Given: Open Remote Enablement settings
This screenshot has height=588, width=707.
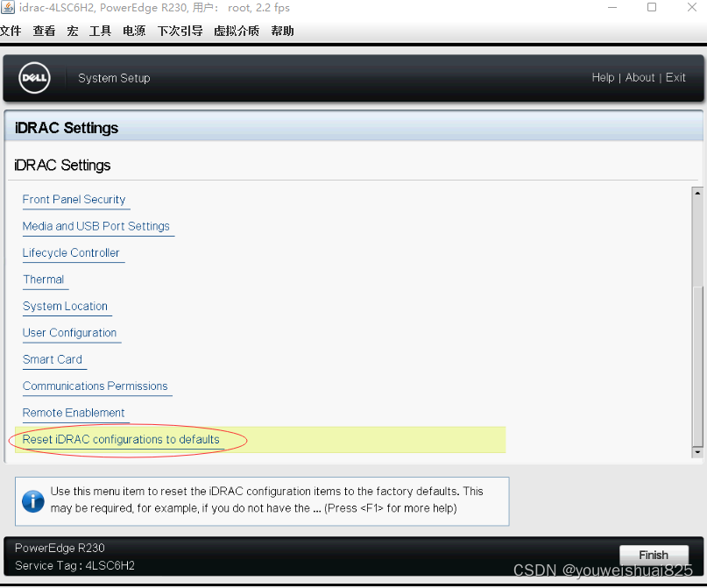Looking at the screenshot, I should tap(74, 412).
